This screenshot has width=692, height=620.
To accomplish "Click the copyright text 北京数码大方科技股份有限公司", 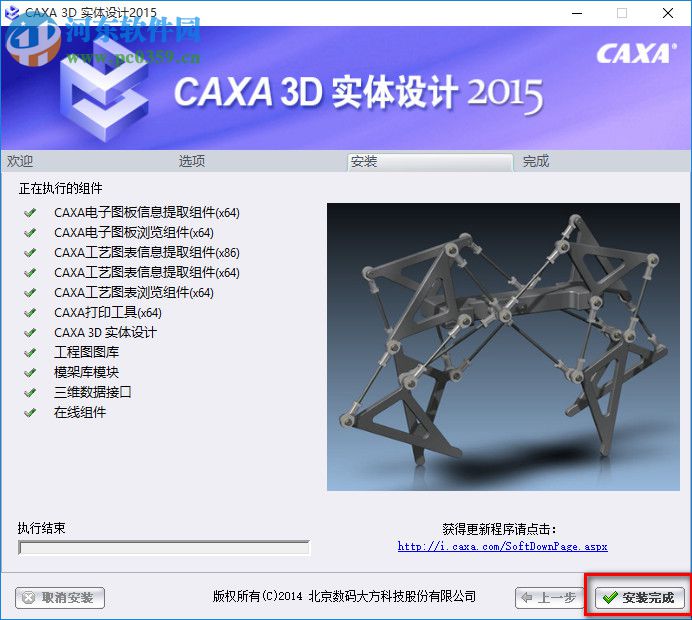I will (392, 597).
